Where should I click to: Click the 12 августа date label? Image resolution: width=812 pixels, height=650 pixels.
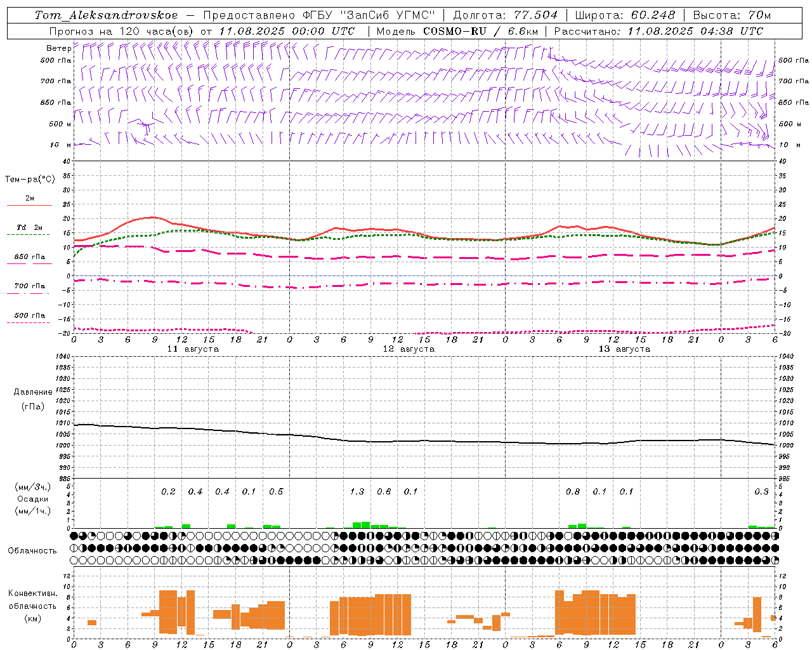(409, 349)
